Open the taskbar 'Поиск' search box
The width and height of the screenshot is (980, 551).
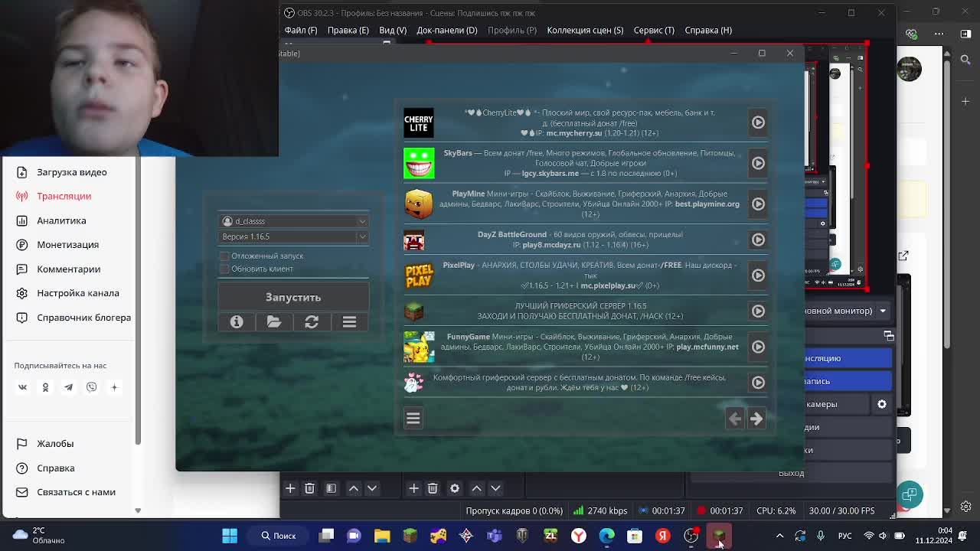[x=278, y=536]
